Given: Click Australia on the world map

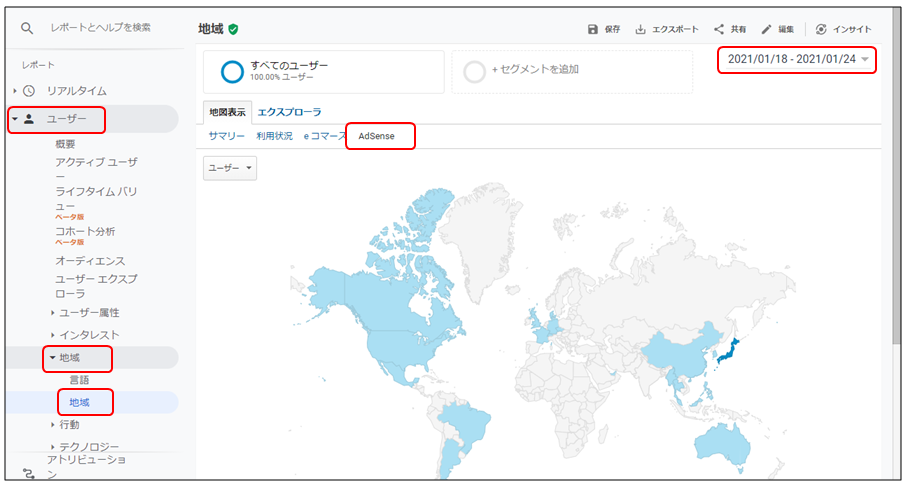Looking at the screenshot, I should tap(722, 446).
